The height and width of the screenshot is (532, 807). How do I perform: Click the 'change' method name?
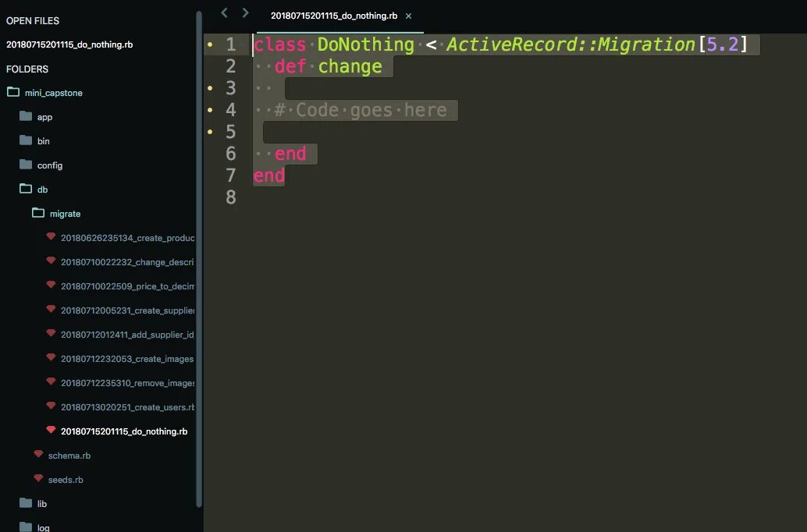click(x=350, y=67)
